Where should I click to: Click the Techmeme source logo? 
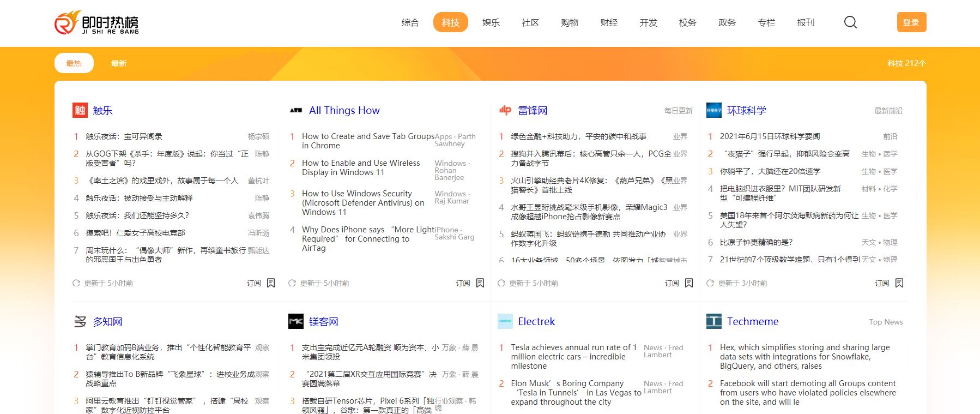[713, 321]
